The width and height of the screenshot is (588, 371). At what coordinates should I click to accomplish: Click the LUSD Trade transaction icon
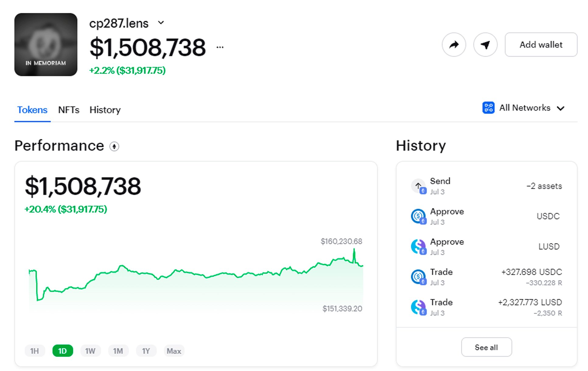click(418, 307)
